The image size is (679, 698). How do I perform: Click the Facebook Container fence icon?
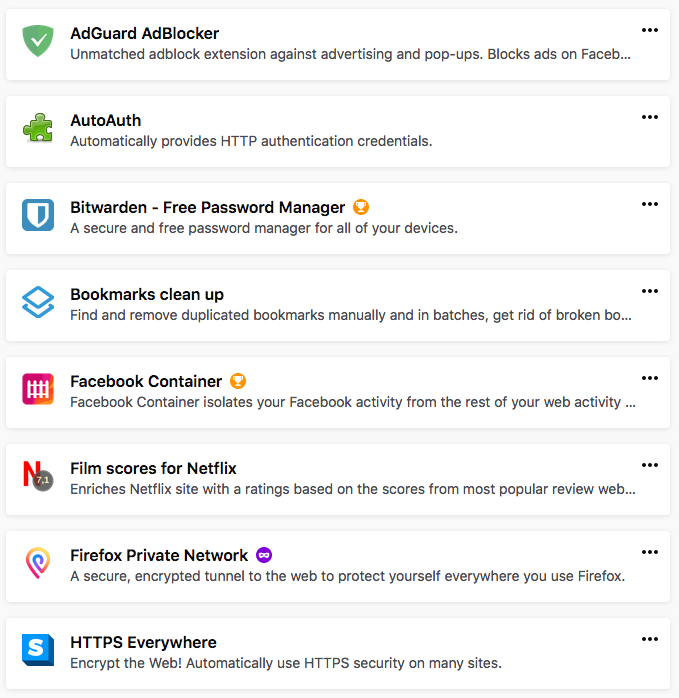[38, 389]
